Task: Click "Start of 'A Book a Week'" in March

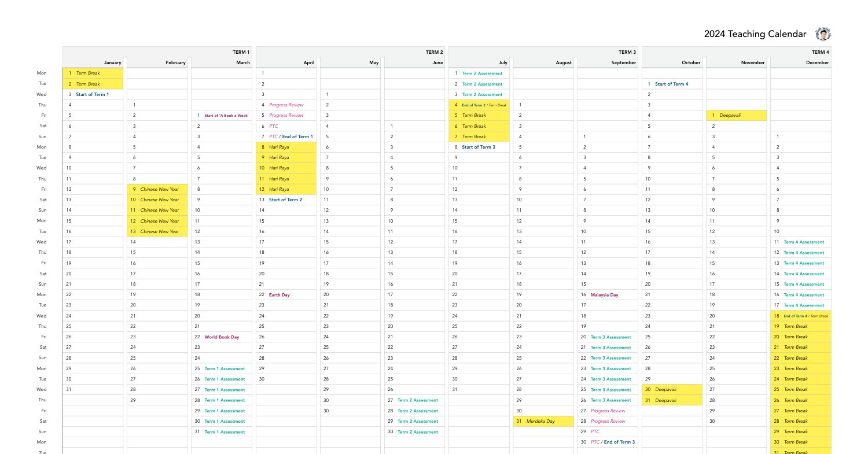Action: point(226,116)
